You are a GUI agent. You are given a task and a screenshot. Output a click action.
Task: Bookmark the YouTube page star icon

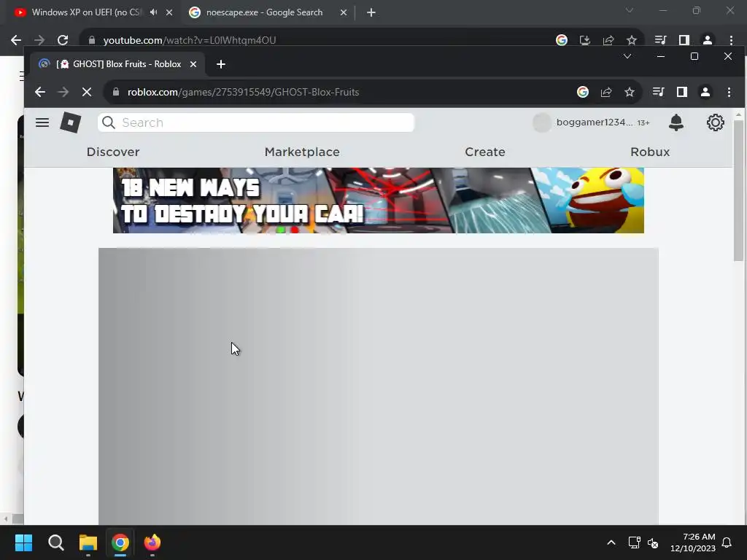[x=632, y=40]
